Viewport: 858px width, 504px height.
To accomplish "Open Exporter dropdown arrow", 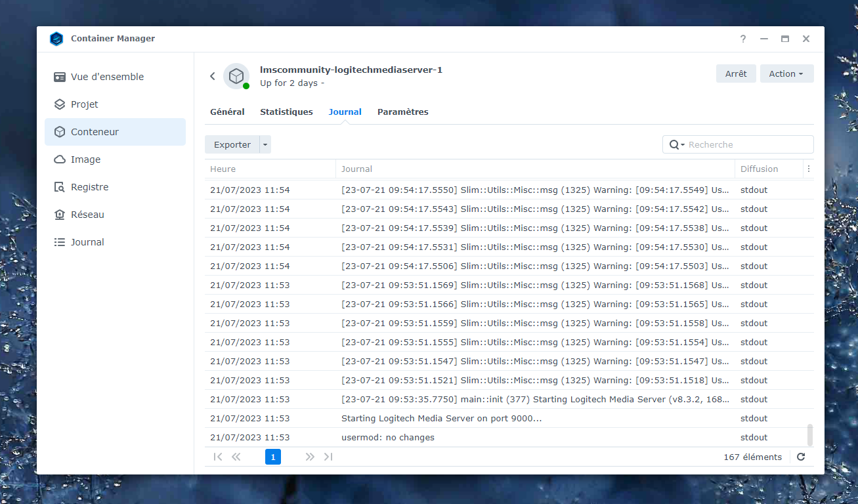I will [265, 144].
